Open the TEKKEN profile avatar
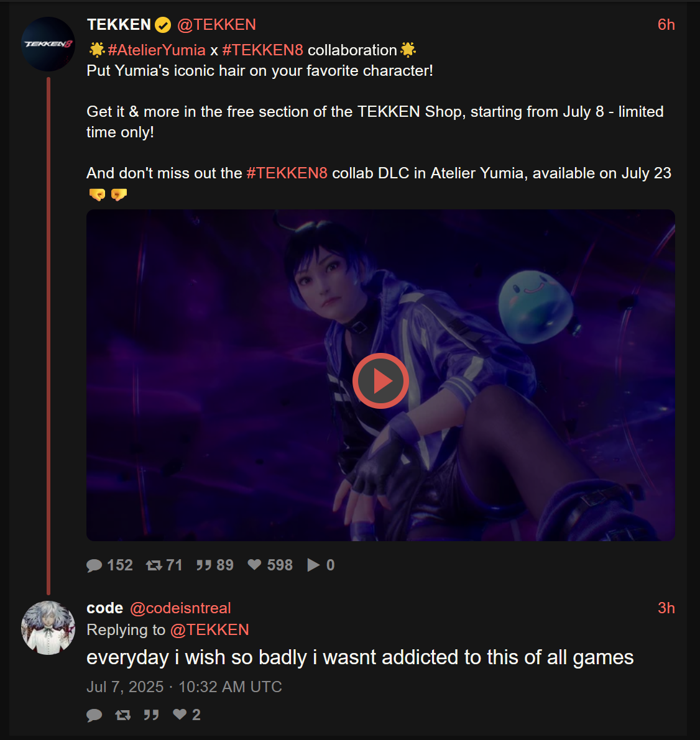This screenshot has width=700, height=740. pyautogui.click(x=48, y=44)
